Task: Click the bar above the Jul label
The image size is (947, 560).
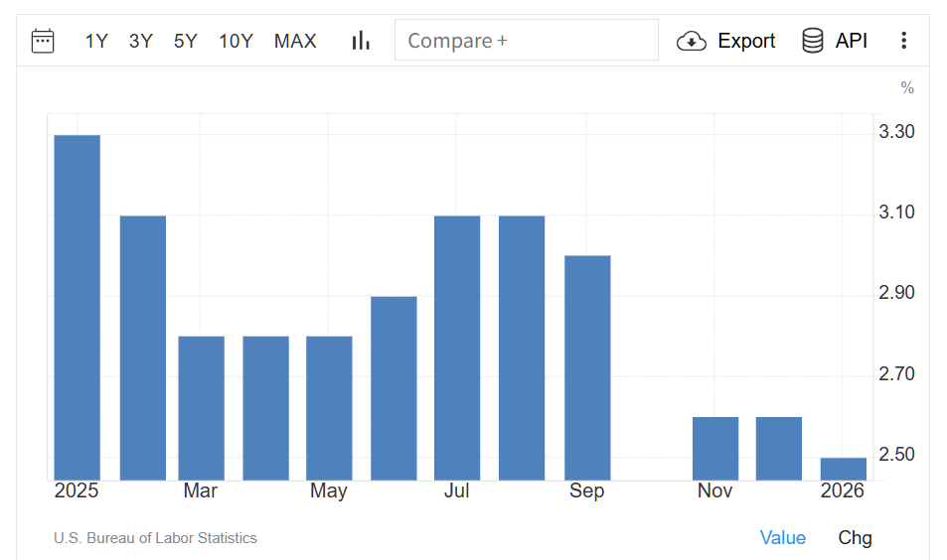Action: click(x=457, y=348)
